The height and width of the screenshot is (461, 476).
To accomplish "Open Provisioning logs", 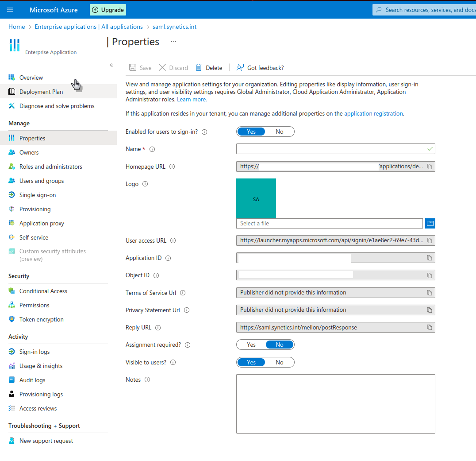I will (x=58, y=395).
